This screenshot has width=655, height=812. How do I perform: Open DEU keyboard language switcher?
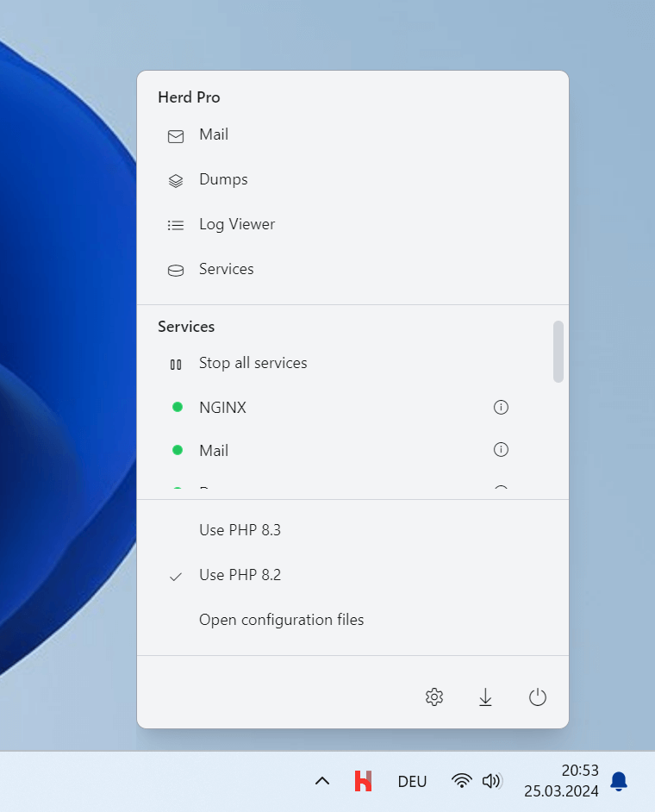(x=412, y=782)
